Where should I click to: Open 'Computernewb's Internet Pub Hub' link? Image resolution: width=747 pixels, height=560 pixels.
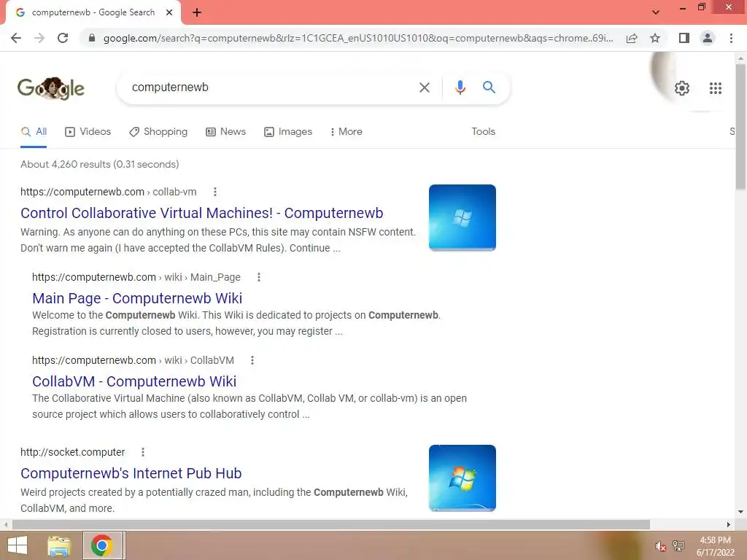pos(131,473)
